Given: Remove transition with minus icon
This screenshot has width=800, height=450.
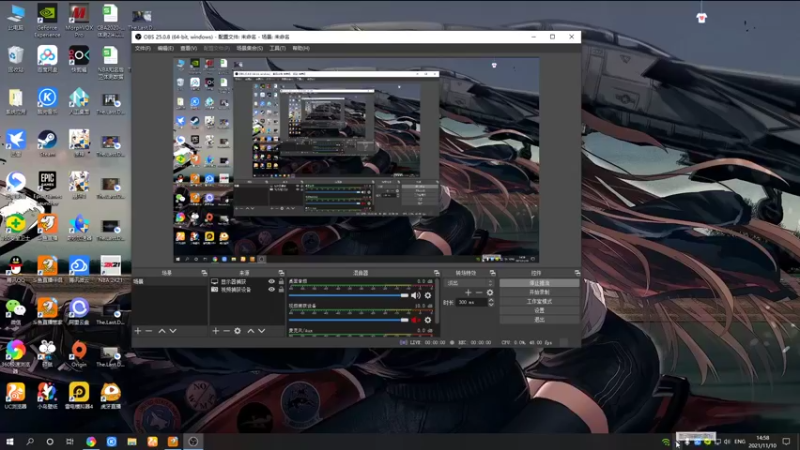Looking at the screenshot, I should tap(479, 292).
